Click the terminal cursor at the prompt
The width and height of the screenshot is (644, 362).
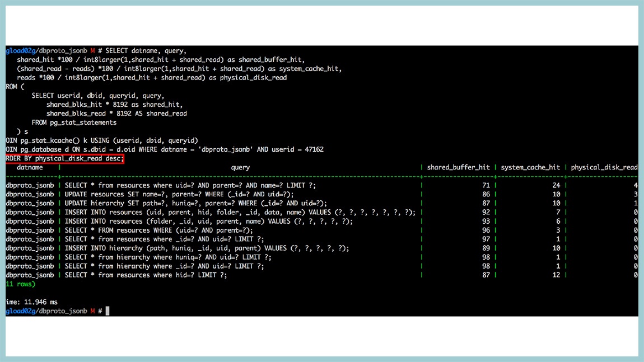point(108,311)
